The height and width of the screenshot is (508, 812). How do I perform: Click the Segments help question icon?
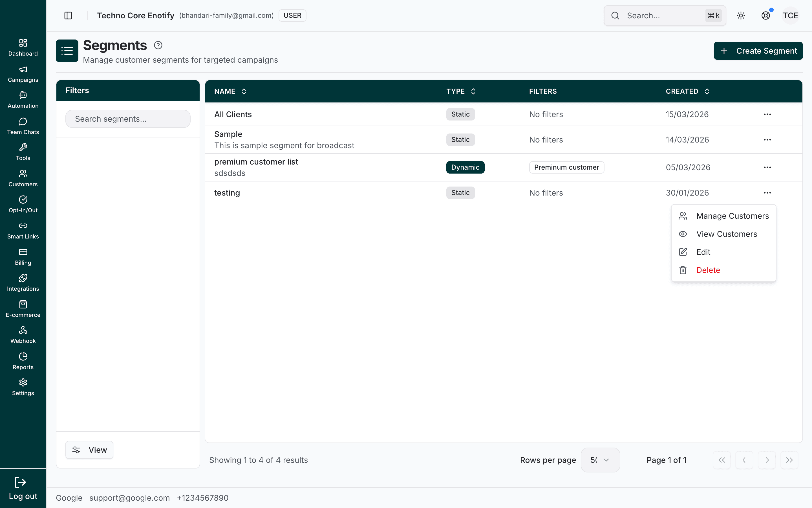tap(158, 45)
